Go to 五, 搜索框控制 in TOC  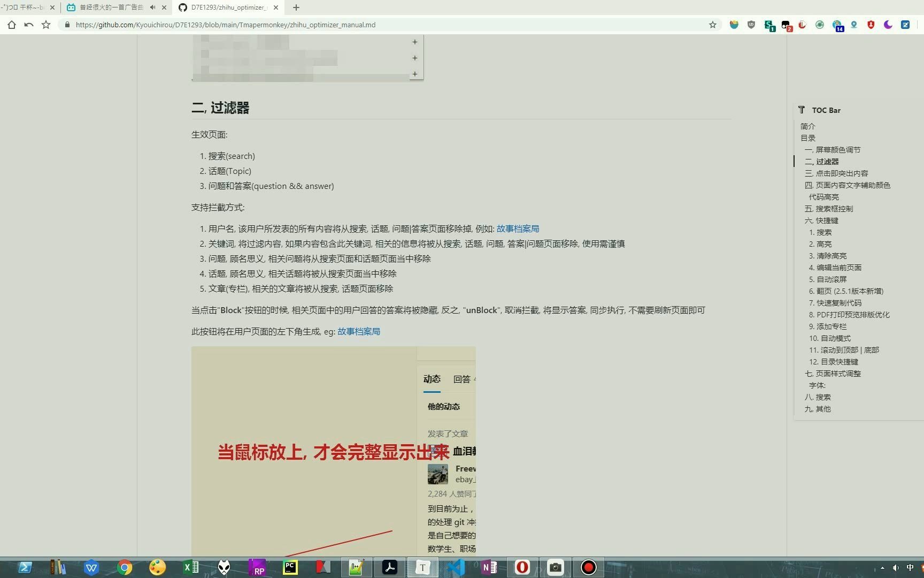tap(829, 209)
